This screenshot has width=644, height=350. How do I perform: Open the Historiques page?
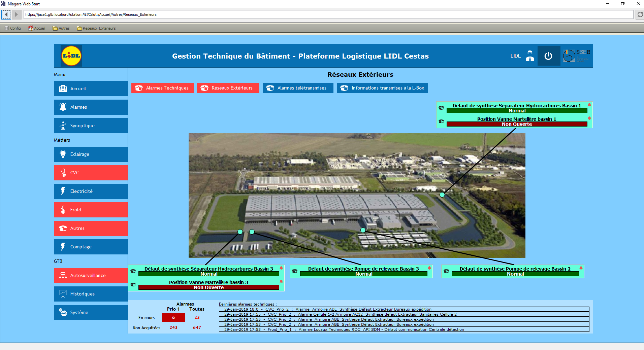(91, 294)
